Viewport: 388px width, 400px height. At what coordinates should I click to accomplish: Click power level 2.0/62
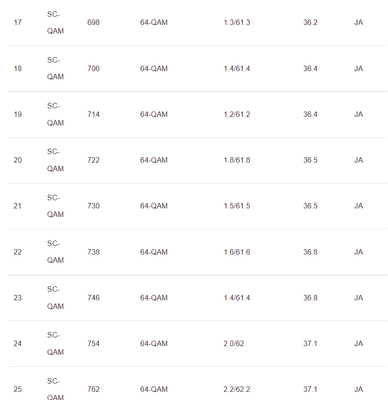(234, 343)
